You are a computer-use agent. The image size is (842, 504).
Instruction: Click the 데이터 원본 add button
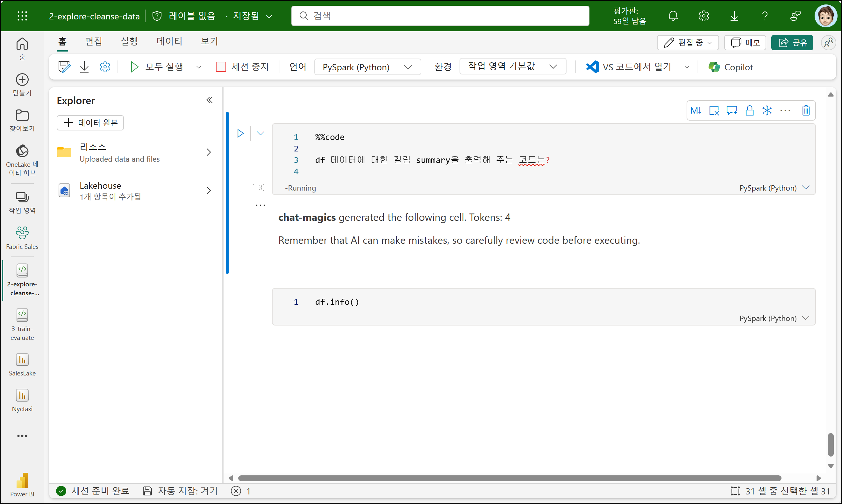[x=90, y=122]
